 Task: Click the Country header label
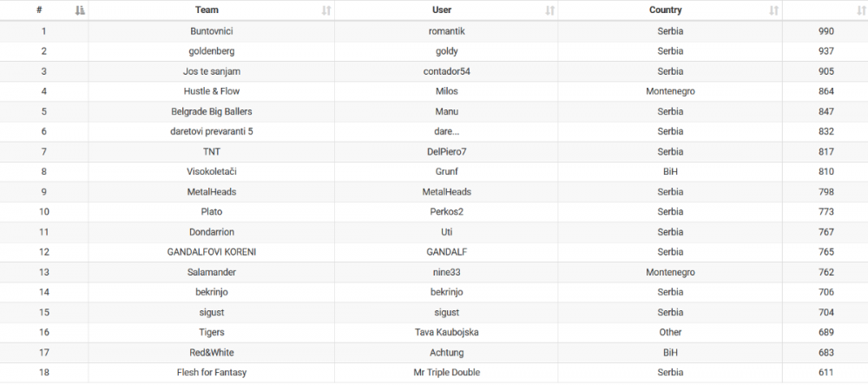coord(665,10)
